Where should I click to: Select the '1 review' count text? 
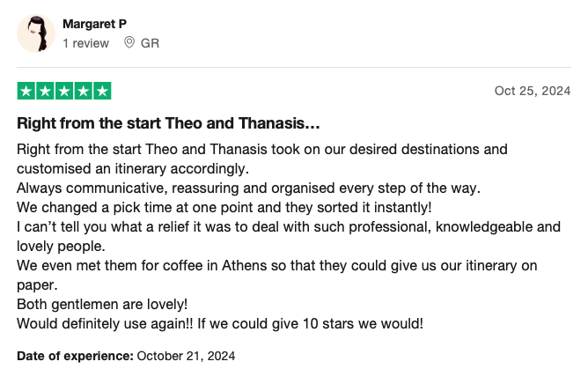tap(86, 43)
